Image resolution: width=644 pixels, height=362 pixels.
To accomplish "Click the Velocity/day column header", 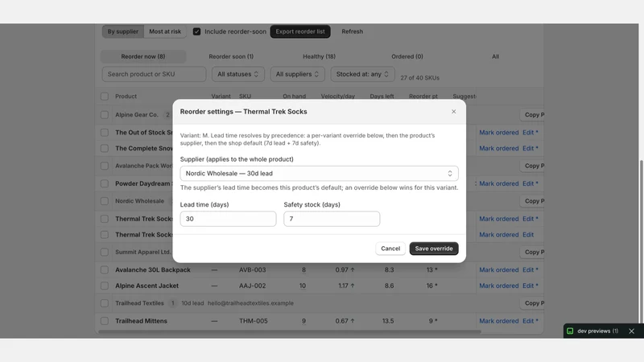I will (337, 97).
